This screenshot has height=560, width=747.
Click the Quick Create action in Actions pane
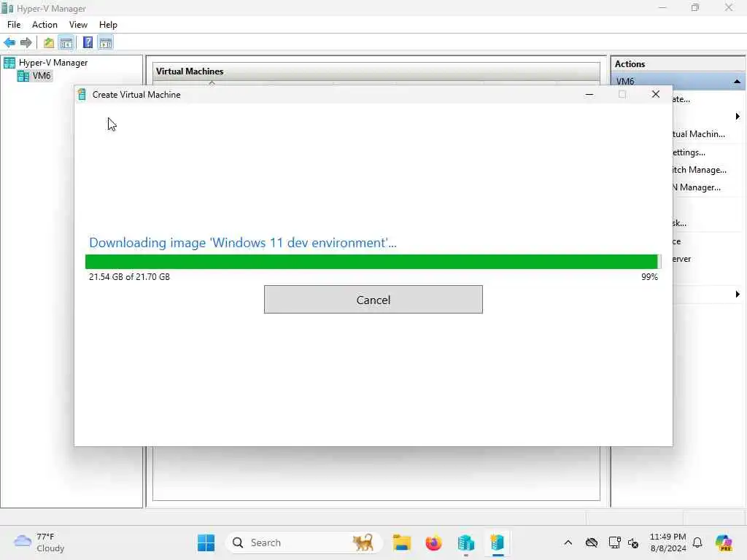681,99
